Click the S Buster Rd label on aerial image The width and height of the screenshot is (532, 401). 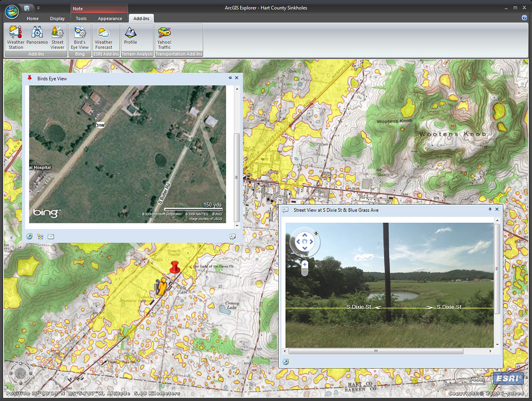[164, 194]
